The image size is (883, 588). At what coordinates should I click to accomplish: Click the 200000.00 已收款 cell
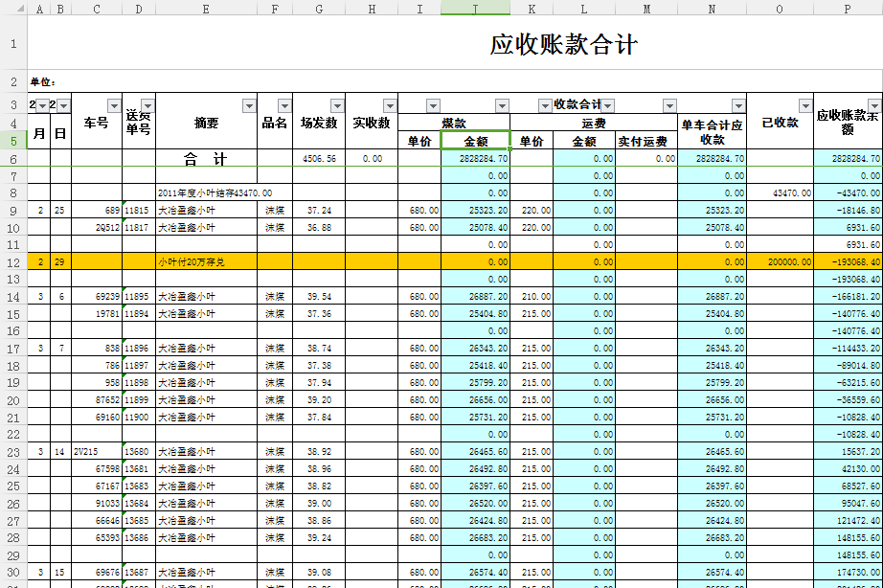[780, 261]
